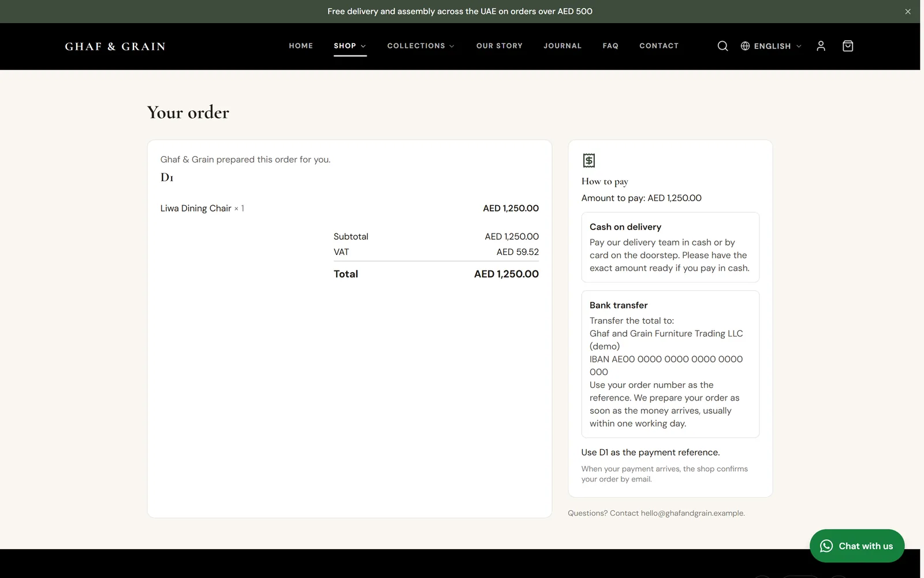Click the bold total amount AED 1,250.00
The image size is (924, 578).
tap(506, 274)
